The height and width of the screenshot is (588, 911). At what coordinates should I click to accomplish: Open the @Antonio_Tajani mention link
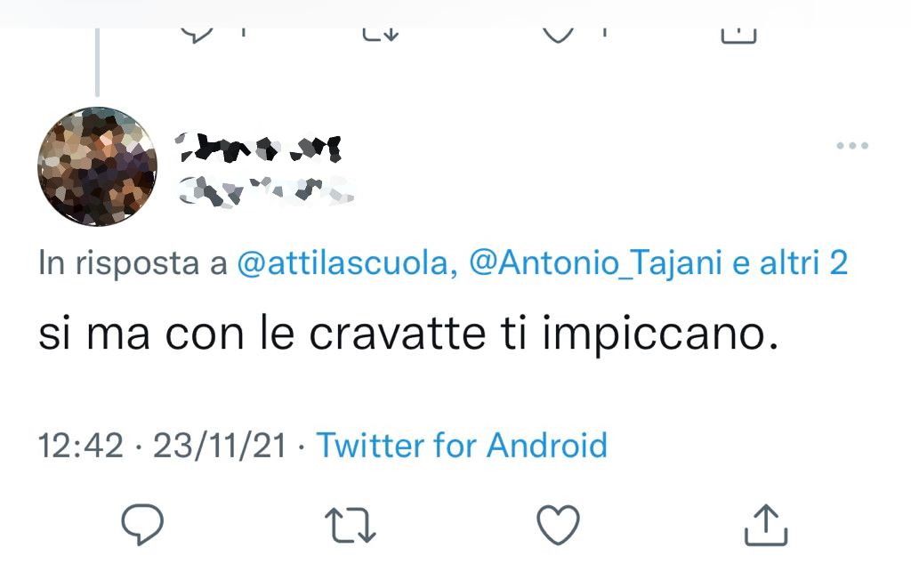click(595, 262)
